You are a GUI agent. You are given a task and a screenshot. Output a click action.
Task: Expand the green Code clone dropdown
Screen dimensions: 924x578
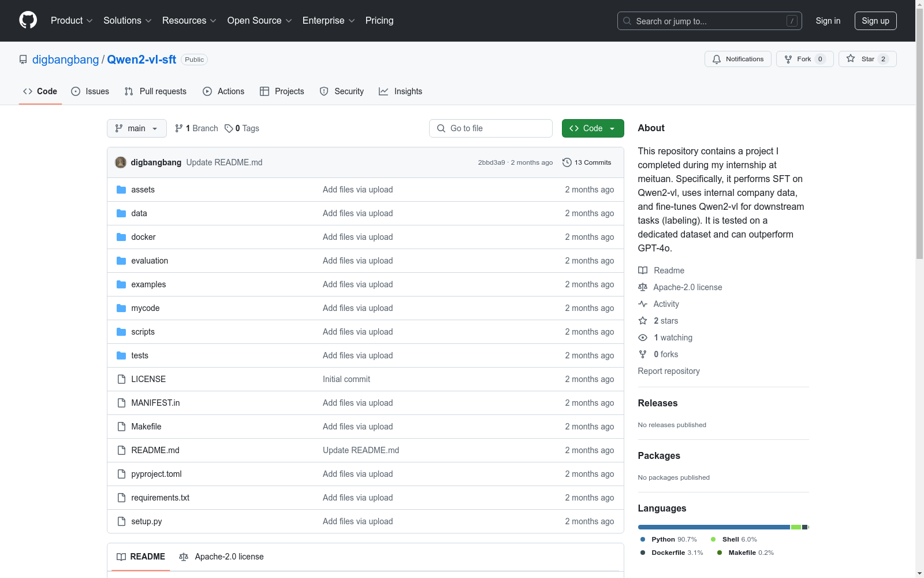593,128
